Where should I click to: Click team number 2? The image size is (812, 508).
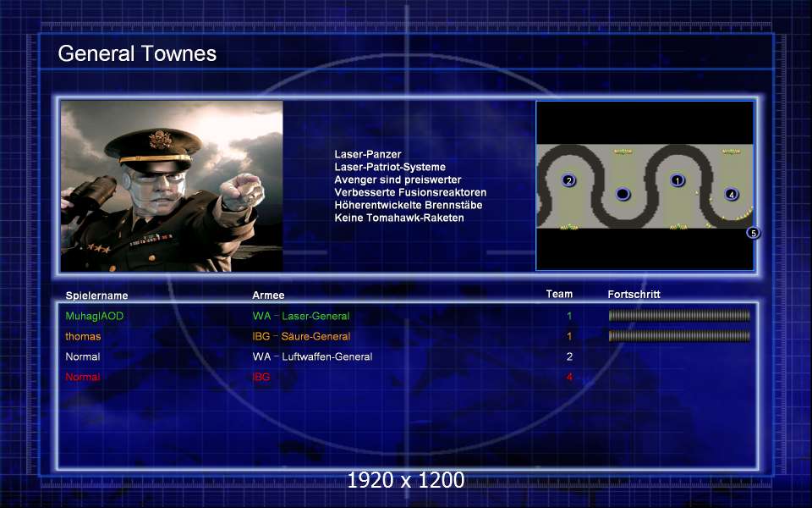click(x=569, y=356)
